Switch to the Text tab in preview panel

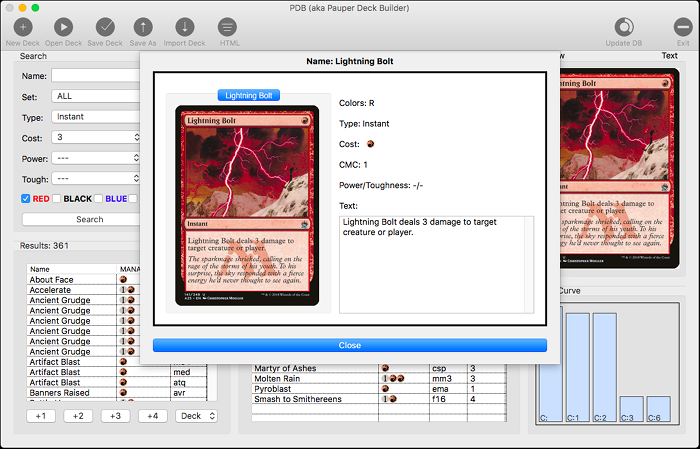669,56
